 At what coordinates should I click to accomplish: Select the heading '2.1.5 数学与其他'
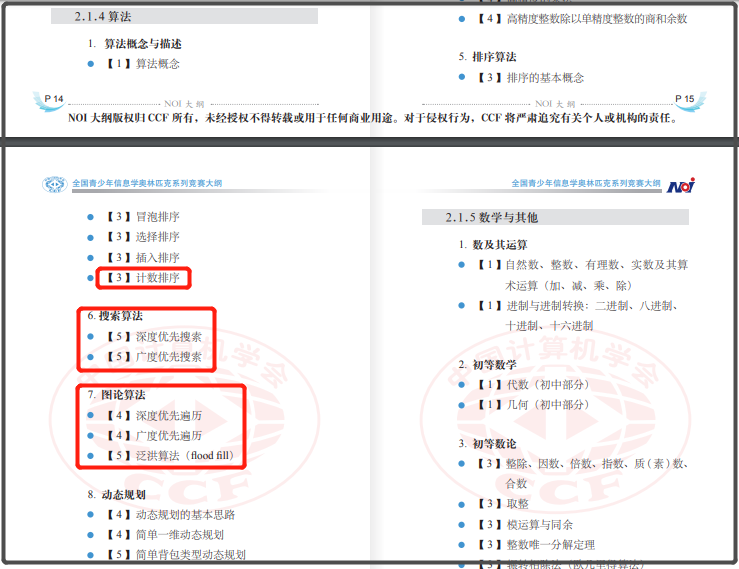click(491, 217)
